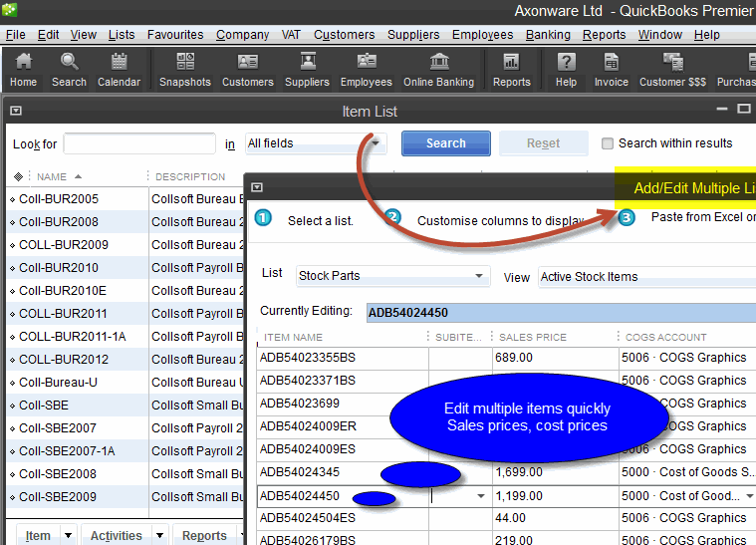Viewport: 756px width, 545px height.
Task: Minimize the Item List window
Action: tap(722, 109)
